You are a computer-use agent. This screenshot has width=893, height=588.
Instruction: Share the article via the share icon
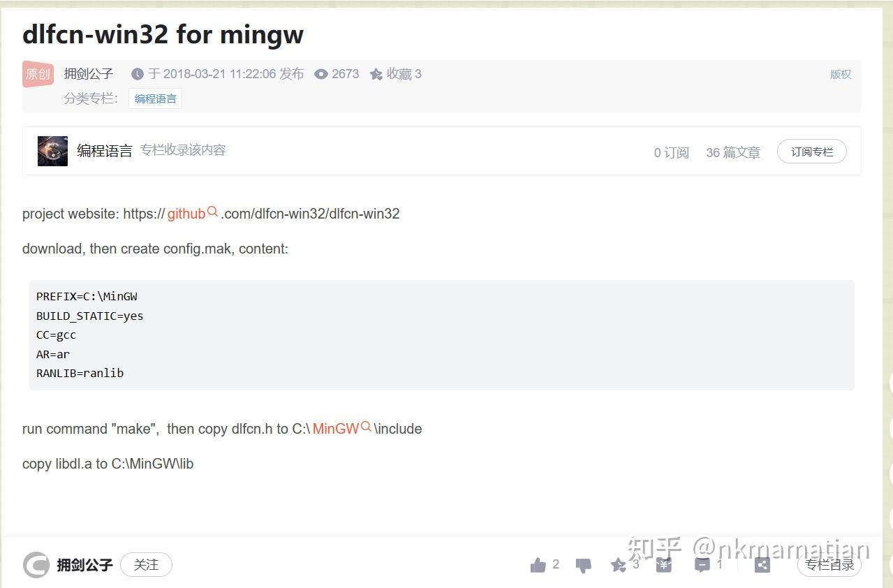coord(761,564)
